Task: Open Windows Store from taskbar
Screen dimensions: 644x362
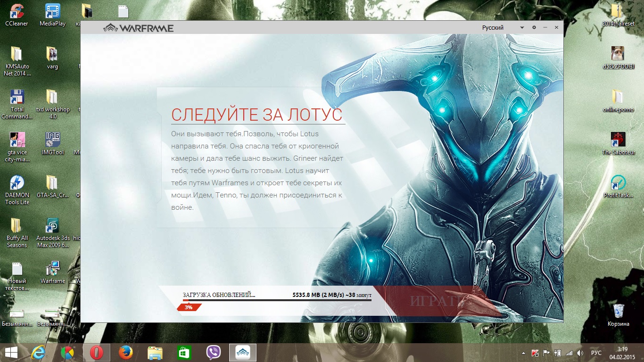Action: (x=184, y=353)
